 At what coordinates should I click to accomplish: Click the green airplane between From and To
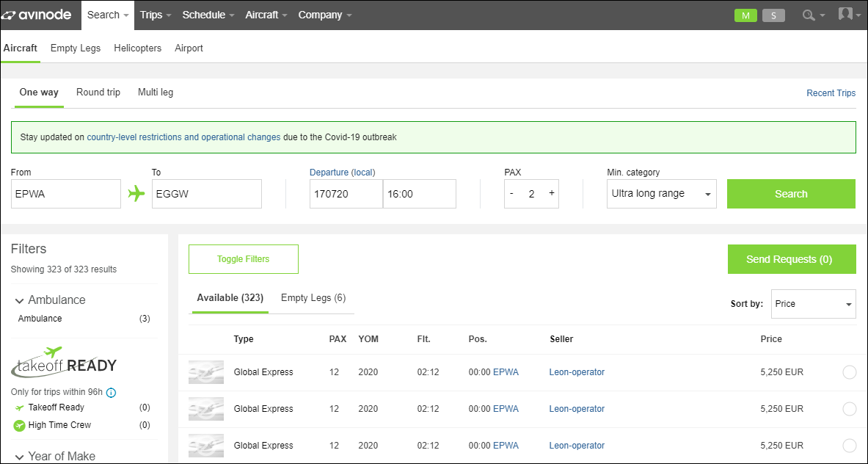[x=136, y=194]
